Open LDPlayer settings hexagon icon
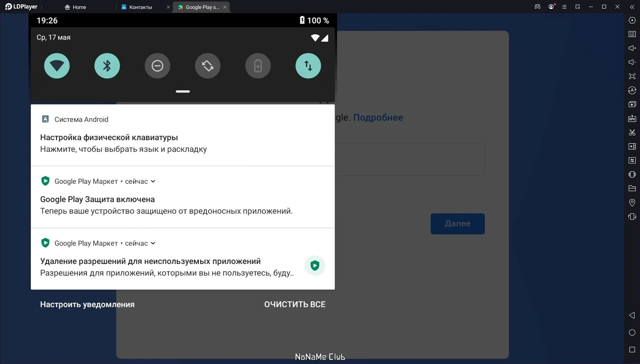The width and height of the screenshot is (640, 364). 632,20
